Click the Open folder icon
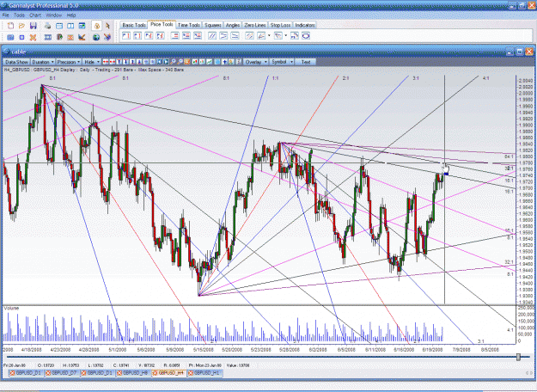 tap(21, 26)
